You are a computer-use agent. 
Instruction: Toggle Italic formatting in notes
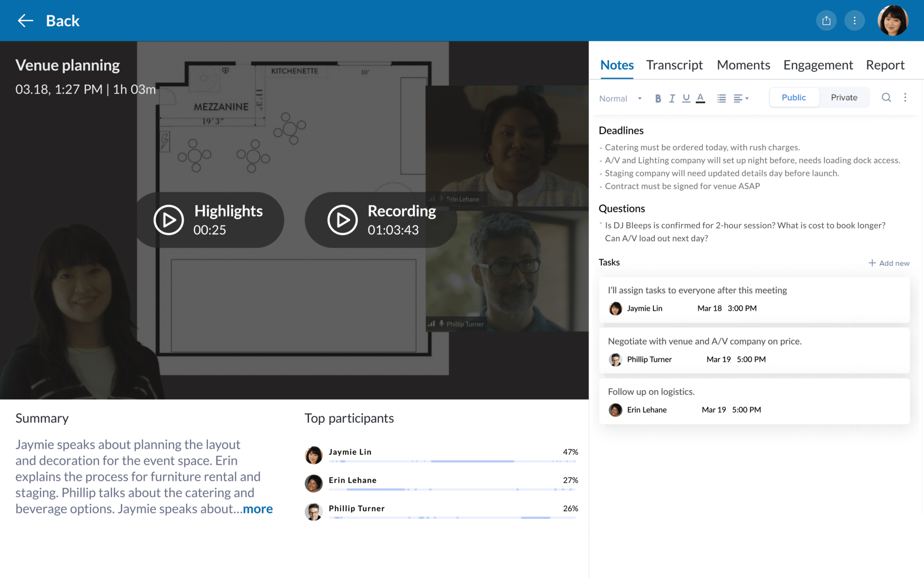click(672, 98)
